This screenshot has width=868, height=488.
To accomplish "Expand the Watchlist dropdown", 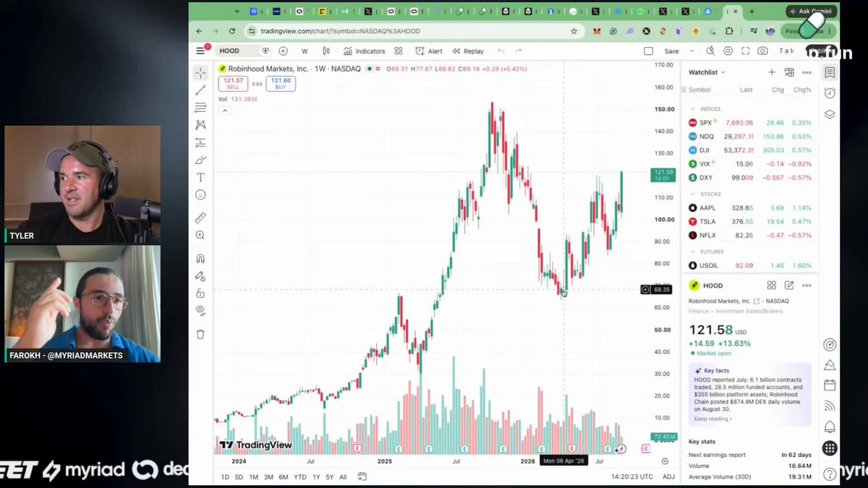I will [707, 72].
